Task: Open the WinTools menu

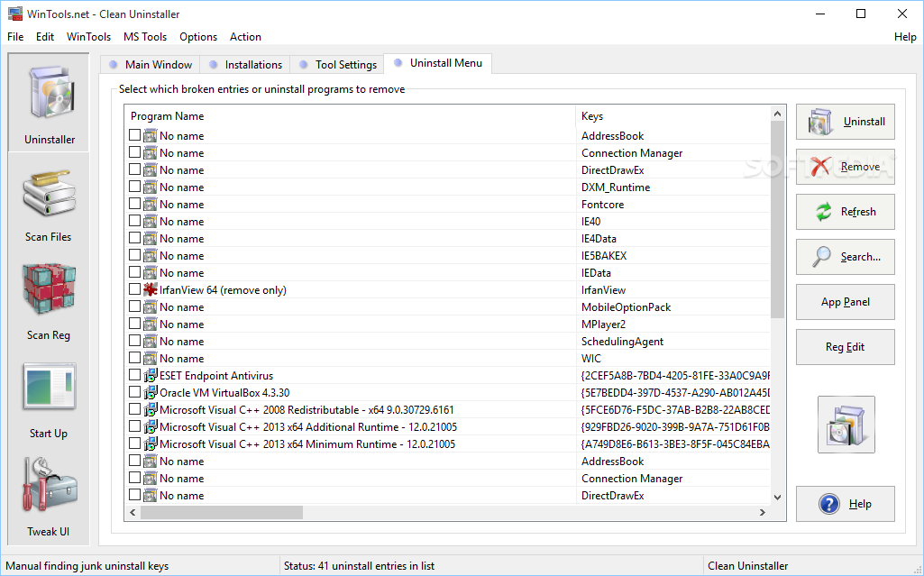Action: [x=88, y=37]
